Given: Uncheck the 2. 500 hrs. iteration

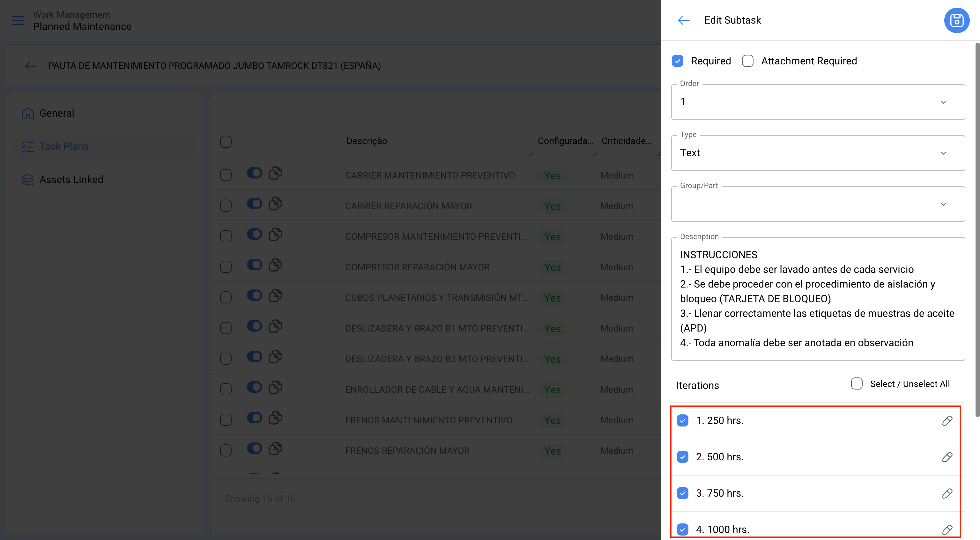Looking at the screenshot, I should point(682,457).
